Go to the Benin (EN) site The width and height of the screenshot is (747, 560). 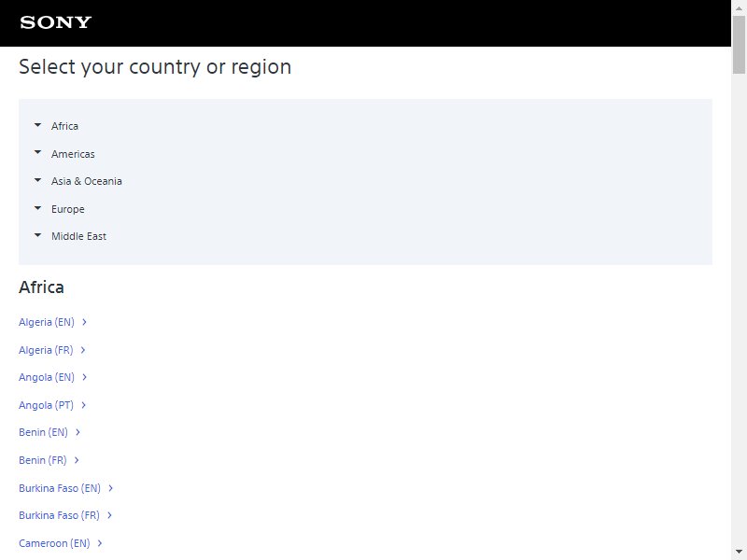43,432
